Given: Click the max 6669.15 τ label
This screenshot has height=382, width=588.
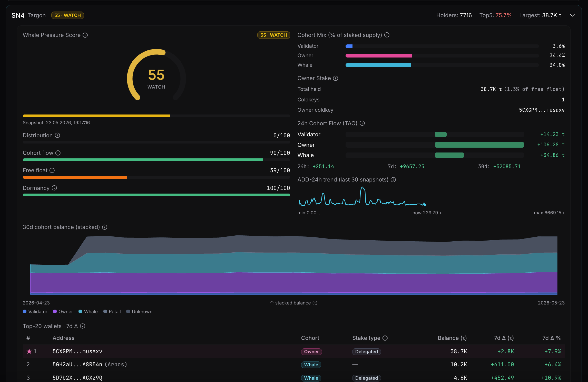Looking at the screenshot, I should (x=549, y=213).
